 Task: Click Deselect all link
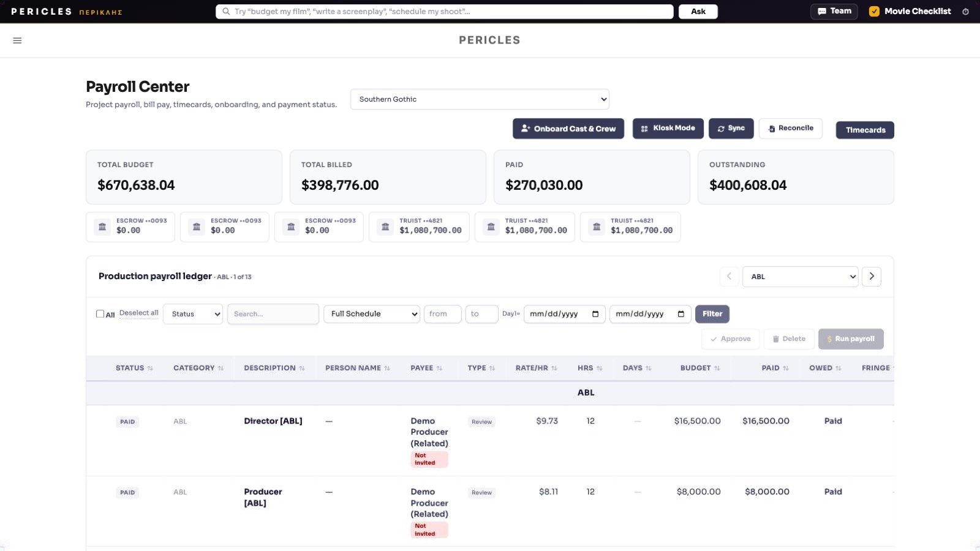pyautogui.click(x=139, y=313)
